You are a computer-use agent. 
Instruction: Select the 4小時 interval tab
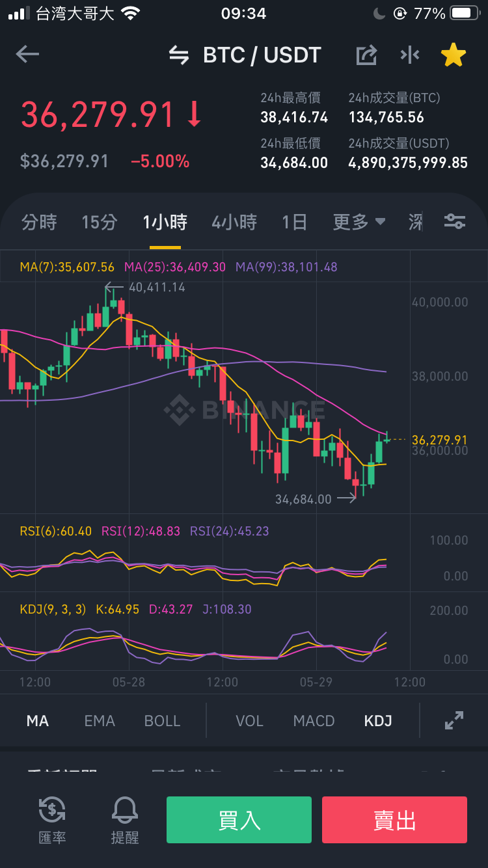[x=234, y=223]
